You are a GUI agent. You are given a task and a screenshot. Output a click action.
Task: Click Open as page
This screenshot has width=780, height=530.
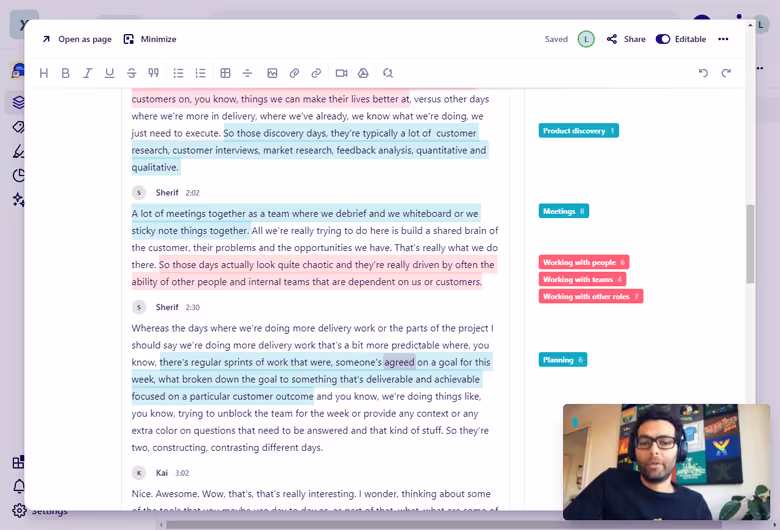tap(77, 39)
